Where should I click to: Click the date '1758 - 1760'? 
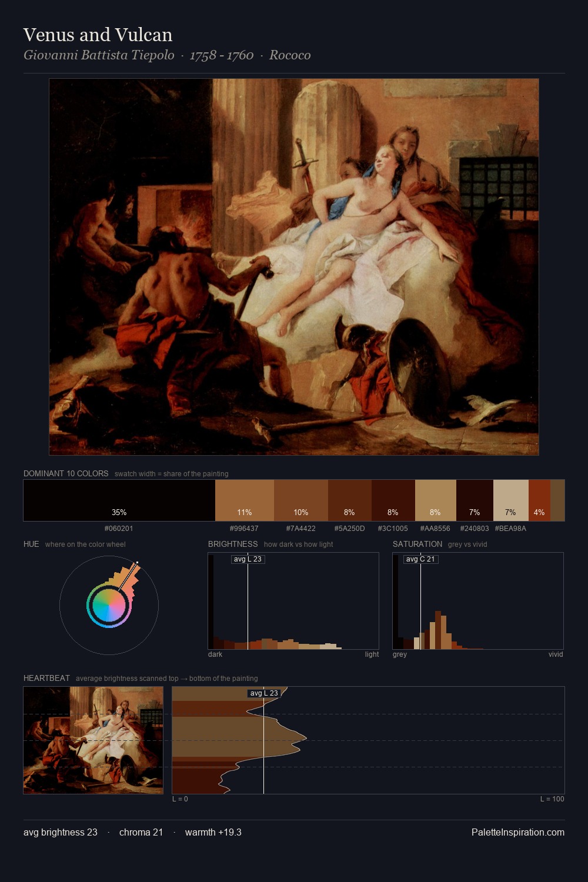click(222, 55)
